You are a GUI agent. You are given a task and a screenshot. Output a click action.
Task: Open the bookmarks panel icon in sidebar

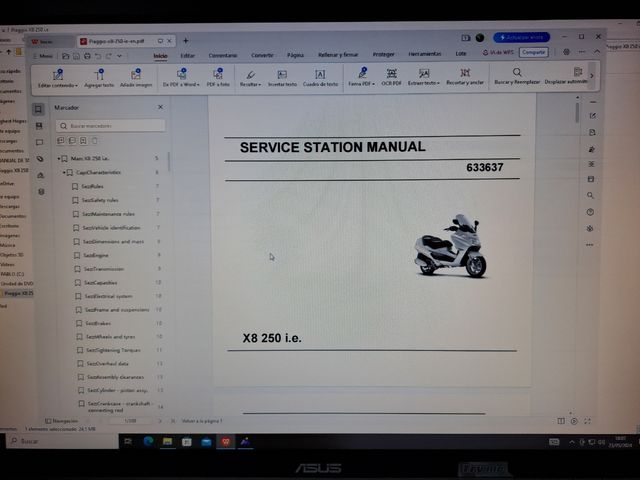[38, 109]
